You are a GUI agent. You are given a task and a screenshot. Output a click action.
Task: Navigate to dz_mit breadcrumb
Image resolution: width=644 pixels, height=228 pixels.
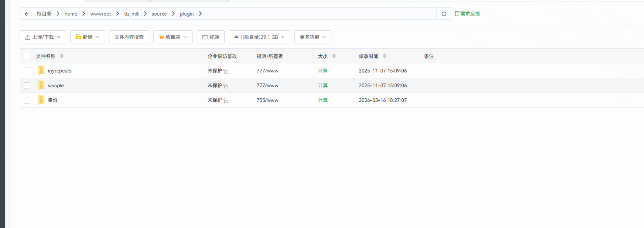pyautogui.click(x=131, y=14)
